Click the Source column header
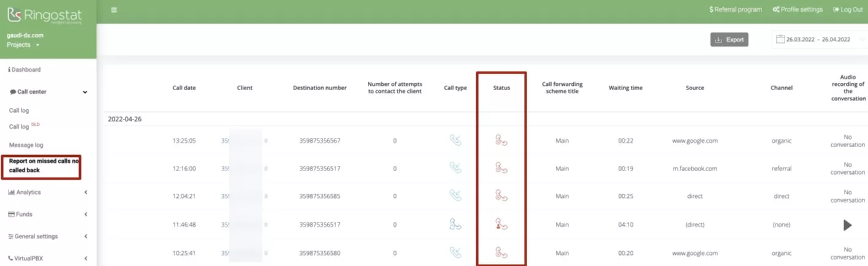868x266 pixels. point(695,88)
